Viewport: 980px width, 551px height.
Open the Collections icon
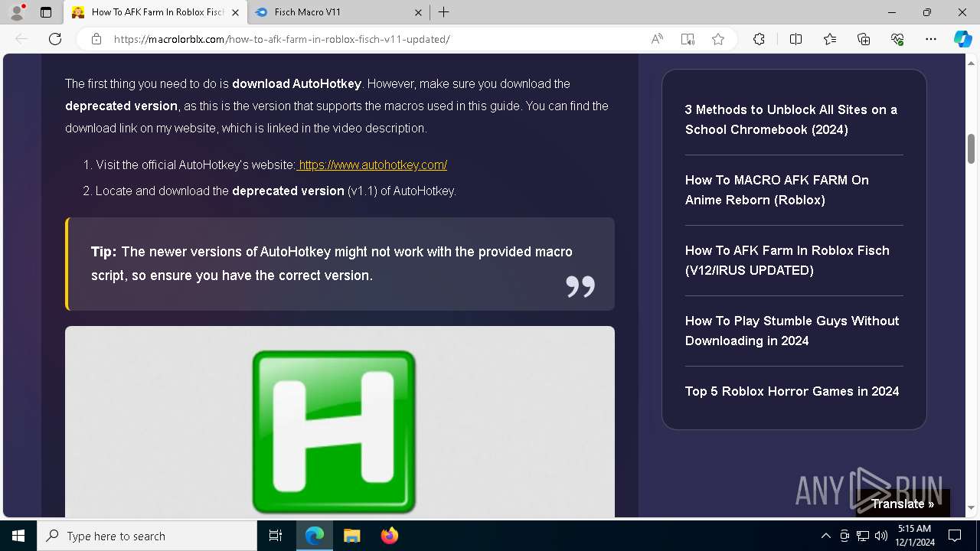coord(864,39)
